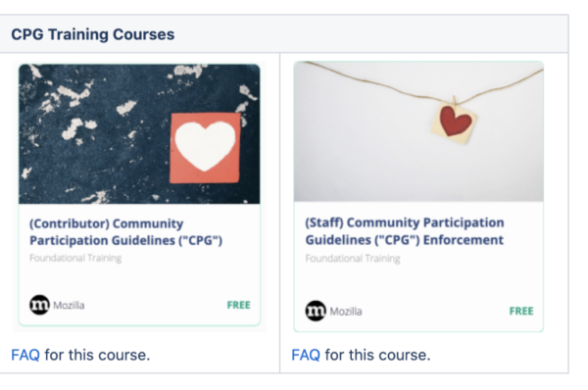Click Mozilla author name on Contributor card
Image resolution: width=588 pixels, height=390 pixels.
coord(69,306)
